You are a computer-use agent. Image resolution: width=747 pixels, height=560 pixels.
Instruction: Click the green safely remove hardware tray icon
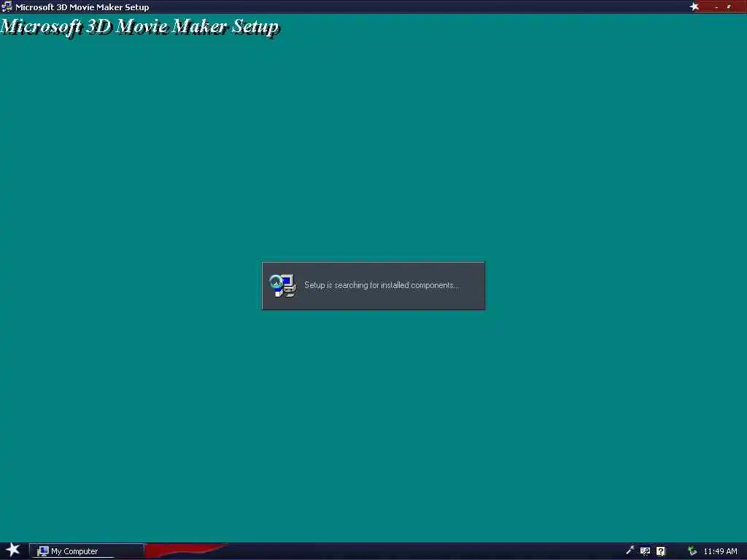coord(692,551)
